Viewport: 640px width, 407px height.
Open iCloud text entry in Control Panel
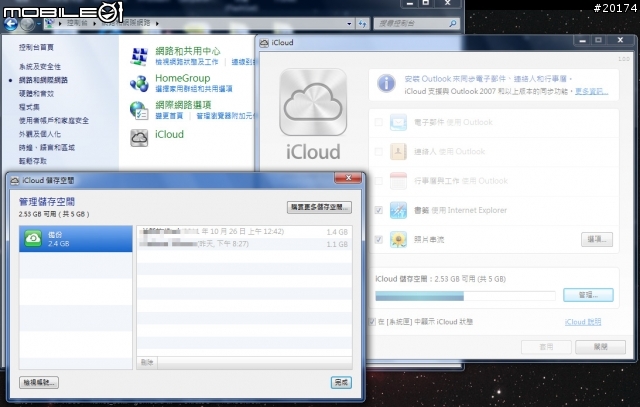click(x=169, y=134)
